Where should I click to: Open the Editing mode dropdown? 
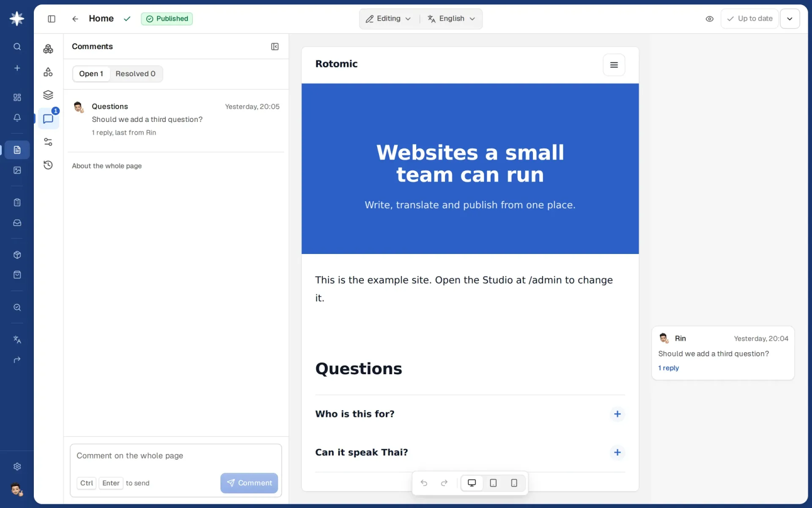388,19
